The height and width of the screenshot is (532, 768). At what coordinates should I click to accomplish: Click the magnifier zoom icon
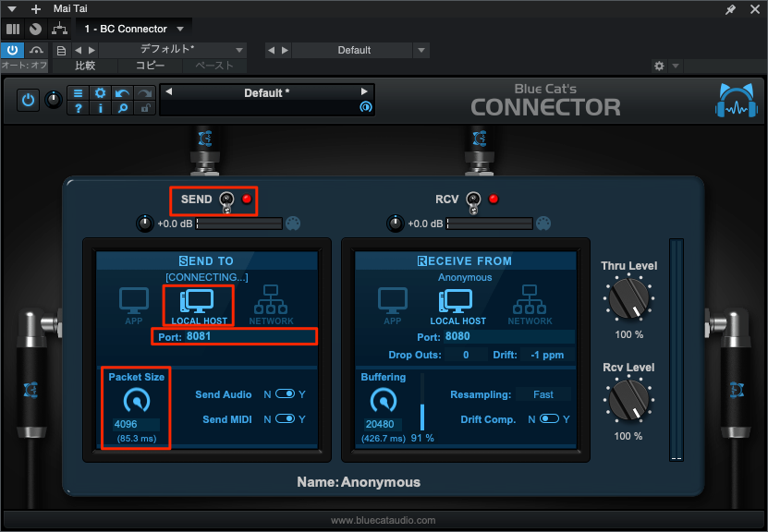(122, 108)
